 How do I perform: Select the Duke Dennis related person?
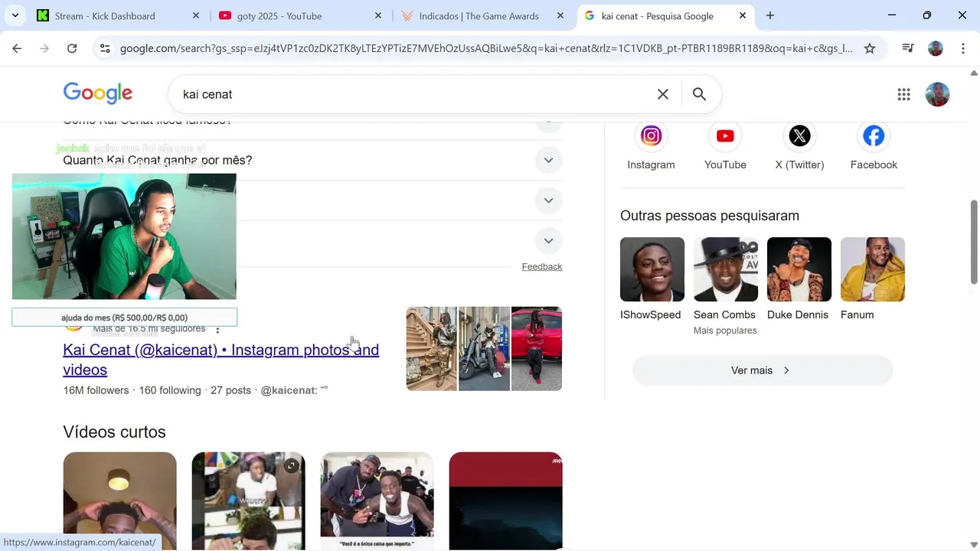(x=799, y=279)
